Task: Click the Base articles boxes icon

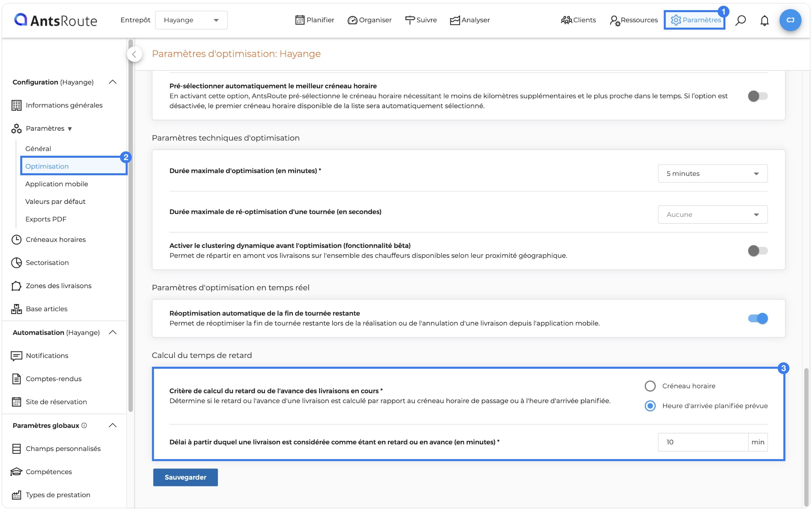Action: [16, 309]
